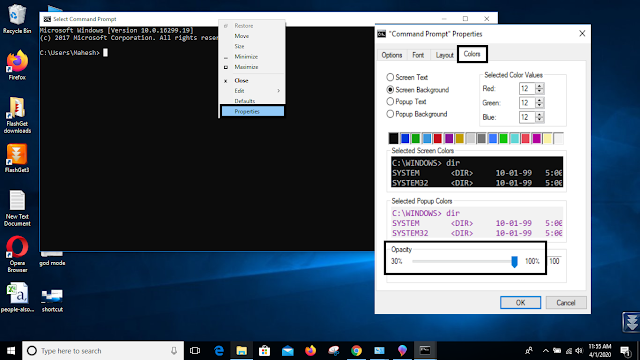Choose Properties from the context menu
640x360 pixels.
click(253, 111)
